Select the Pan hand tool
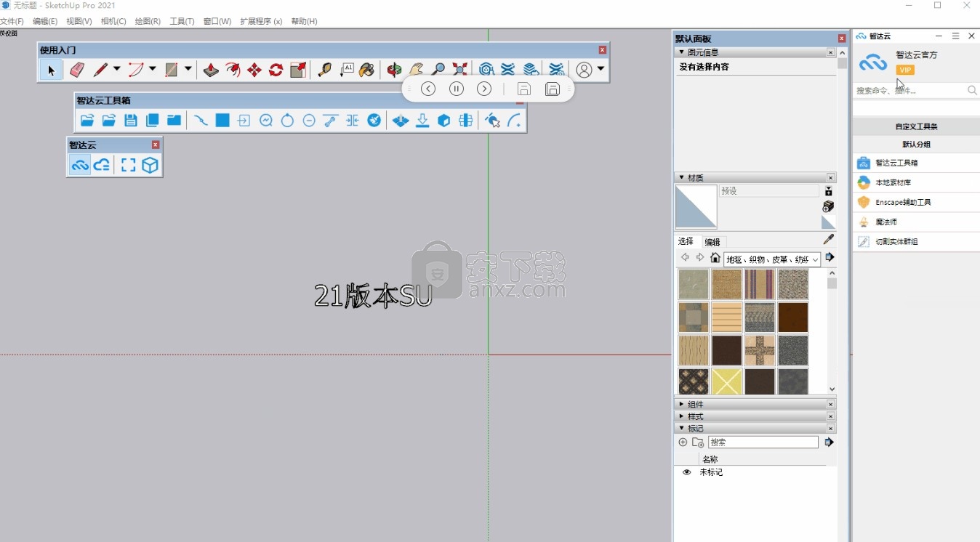The width and height of the screenshot is (980, 542). click(416, 70)
